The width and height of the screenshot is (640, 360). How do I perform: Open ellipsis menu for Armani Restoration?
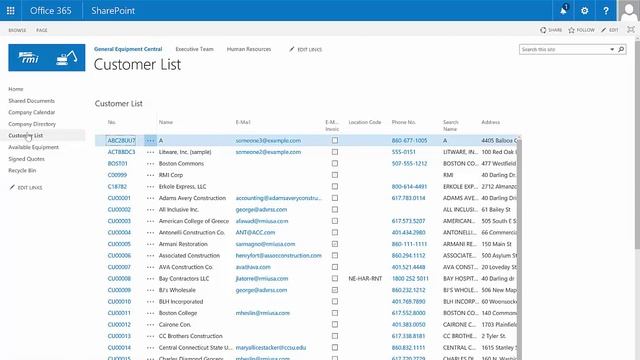tap(150, 244)
